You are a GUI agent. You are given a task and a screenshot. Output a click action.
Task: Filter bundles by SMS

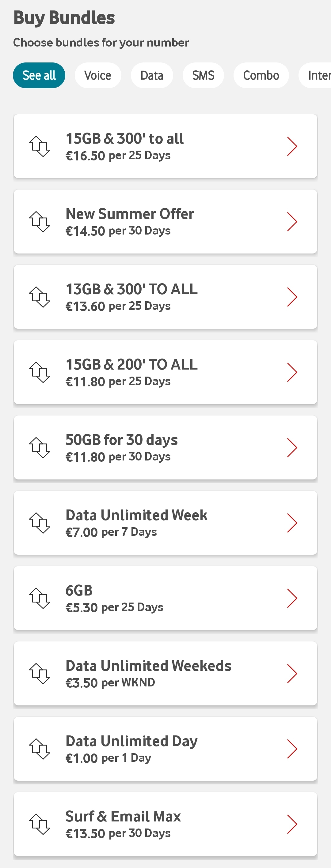203,76
